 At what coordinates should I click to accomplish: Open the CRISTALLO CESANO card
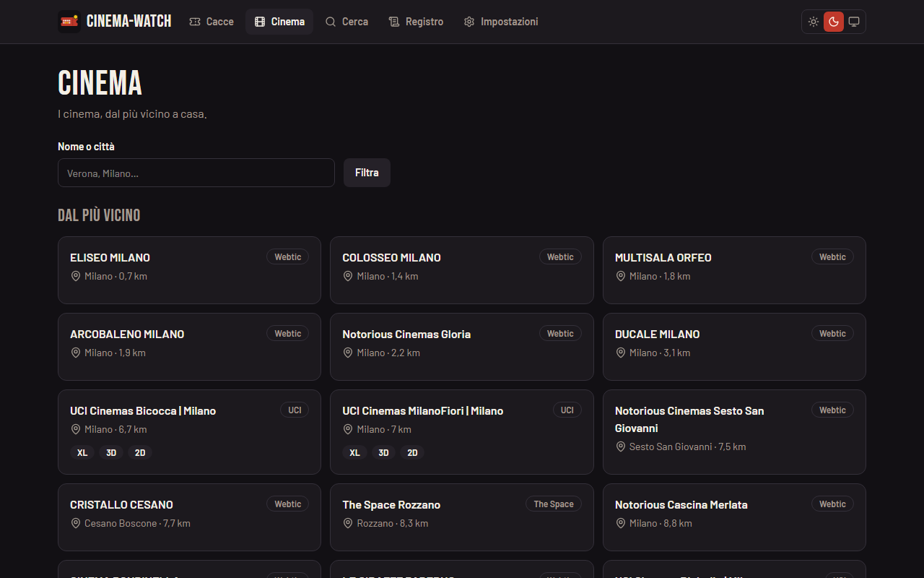189,517
